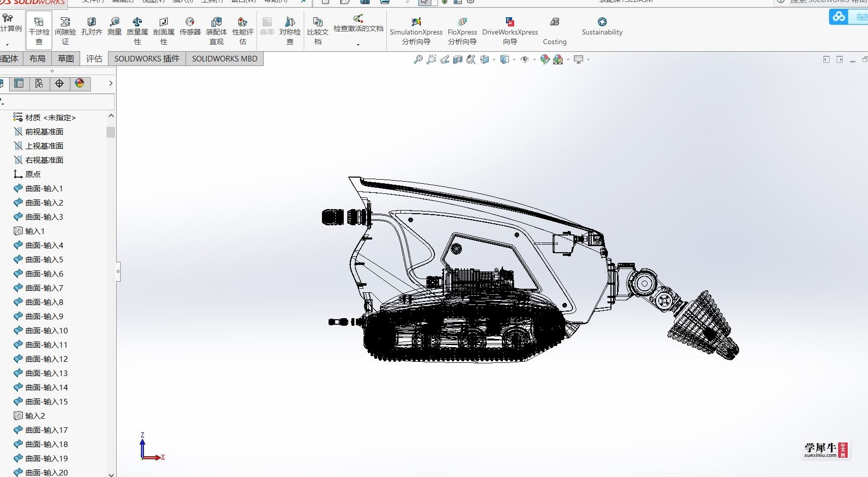Click the cloud icon at top right
Screen dimensions: 868x477
839,17
